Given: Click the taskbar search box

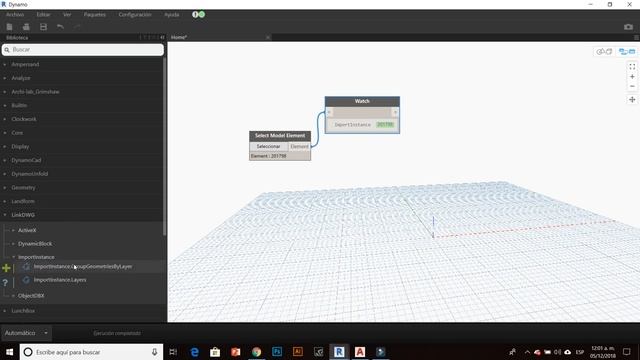Looking at the screenshot, I should tap(91, 352).
